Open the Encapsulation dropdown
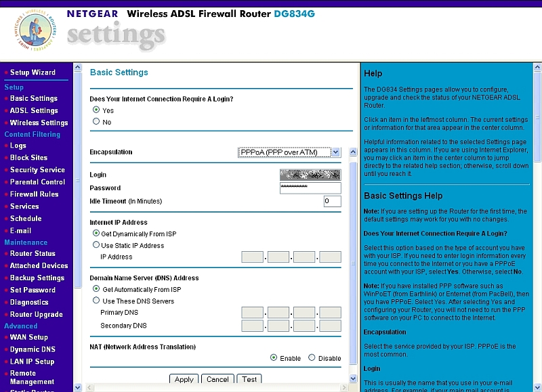Viewport: 542px width, 392px height. pos(336,152)
